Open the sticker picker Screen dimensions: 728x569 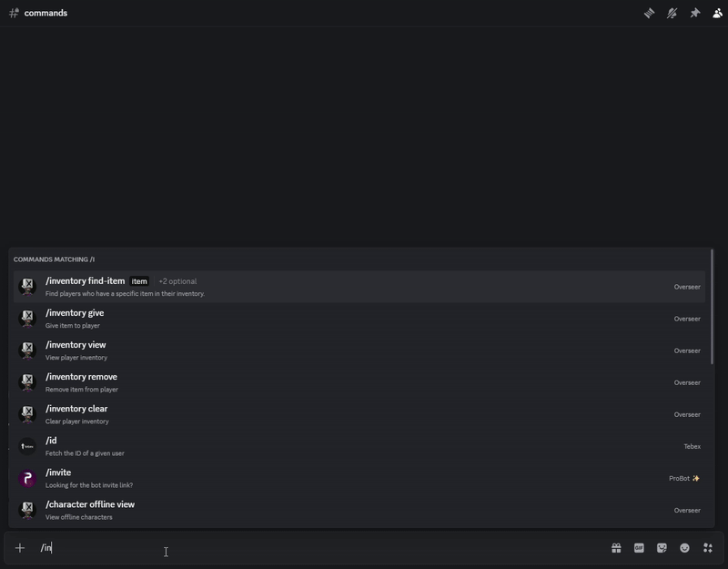click(662, 548)
